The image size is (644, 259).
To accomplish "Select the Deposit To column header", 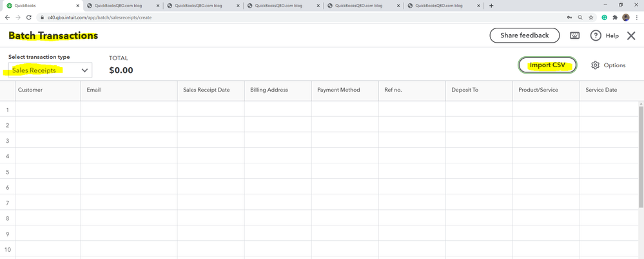I will 479,90.
